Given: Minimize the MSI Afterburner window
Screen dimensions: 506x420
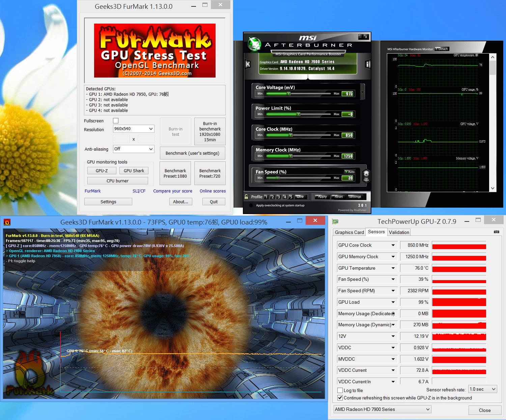Looking at the screenshot, I should 361,37.
